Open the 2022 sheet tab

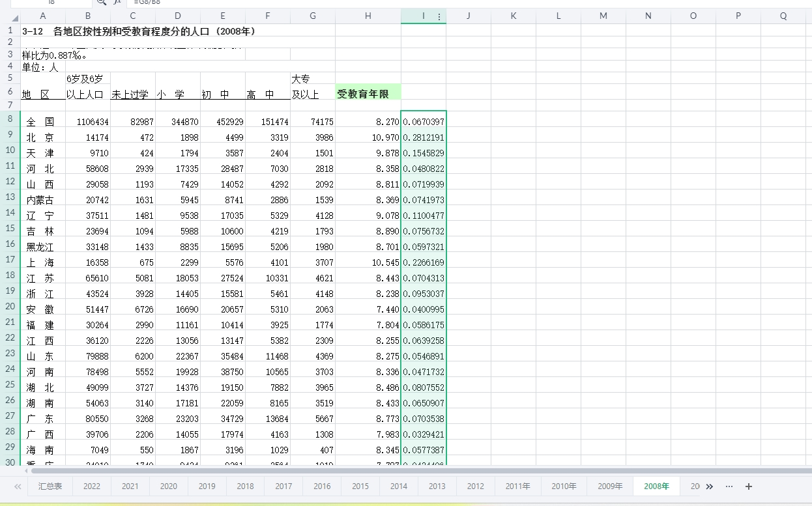click(92, 486)
